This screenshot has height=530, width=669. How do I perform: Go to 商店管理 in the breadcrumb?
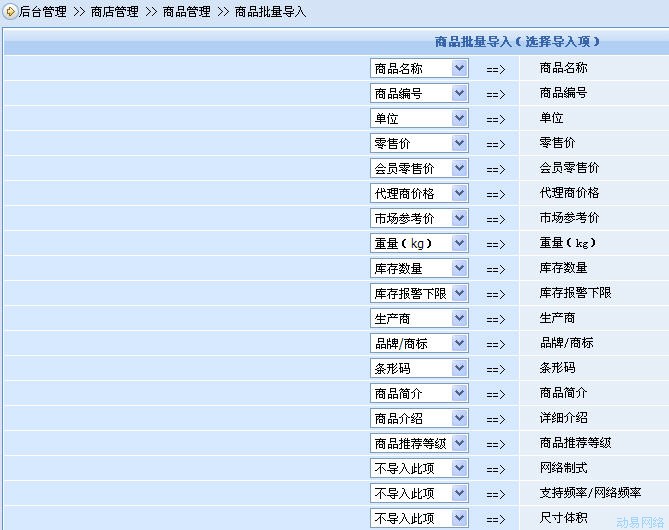[113, 12]
